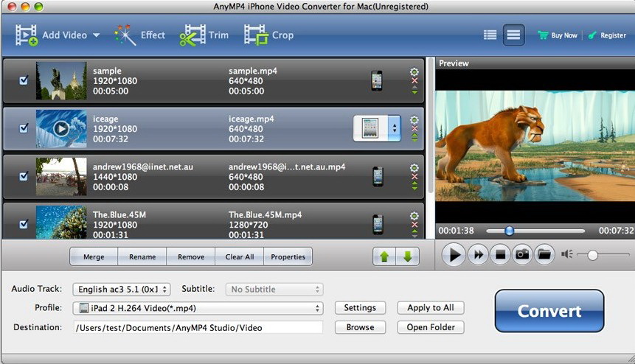The width and height of the screenshot is (635, 364).
Task: Open settings gear for andrew1968 row
Action: pos(414,167)
